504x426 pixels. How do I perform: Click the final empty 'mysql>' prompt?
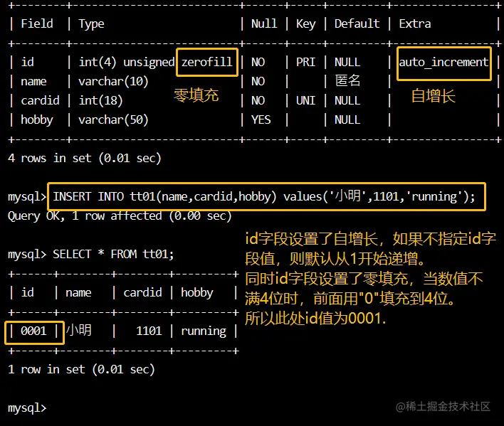click(x=27, y=408)
